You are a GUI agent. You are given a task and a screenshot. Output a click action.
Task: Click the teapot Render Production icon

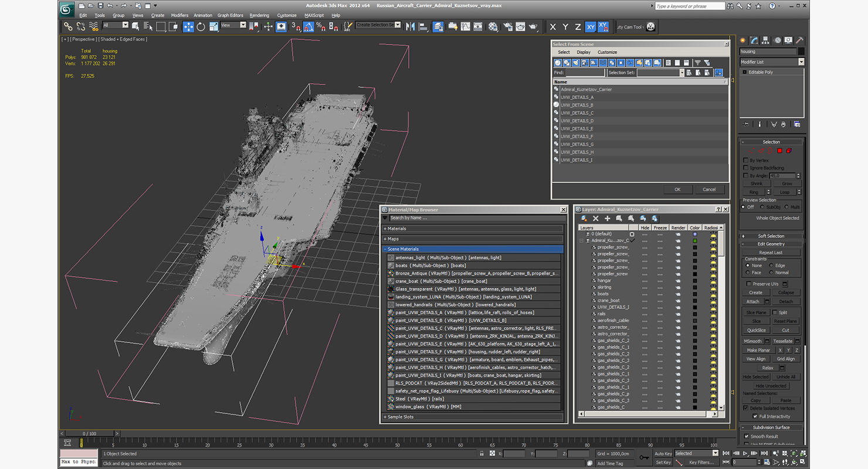tap(533, 26)
